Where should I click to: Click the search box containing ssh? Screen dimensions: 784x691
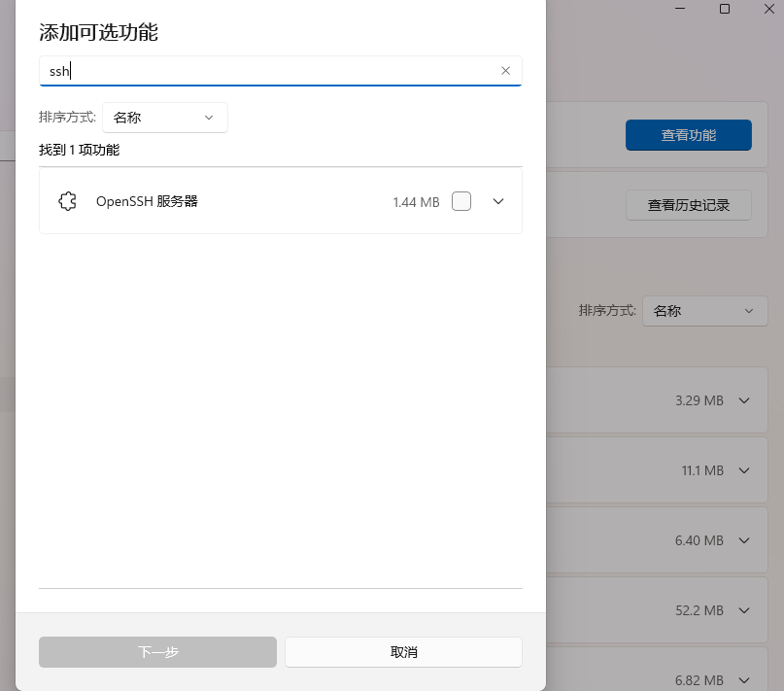pos(281,71)
